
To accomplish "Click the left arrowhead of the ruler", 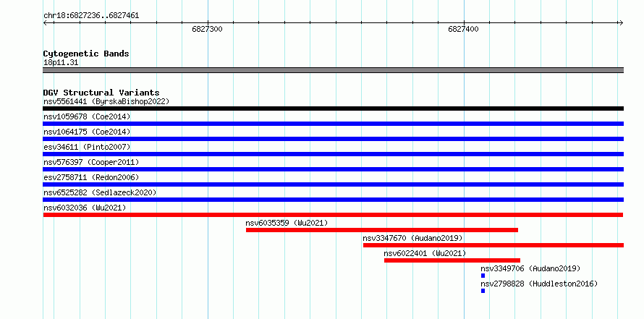I will point(45,23).
